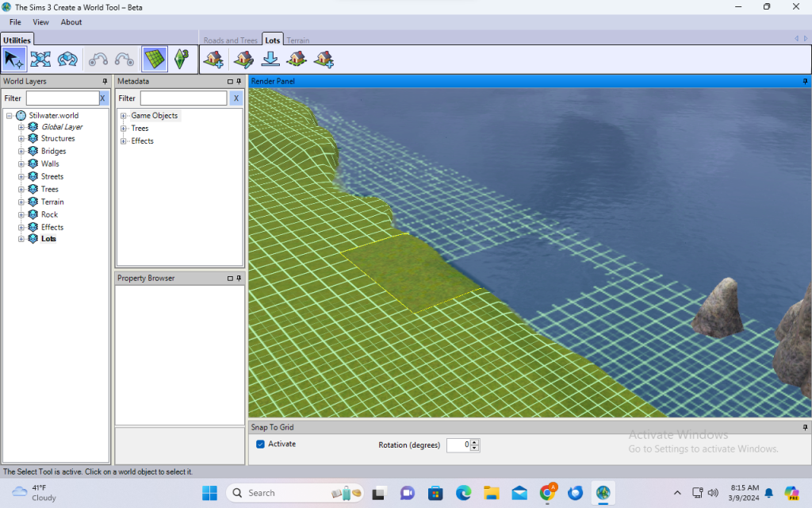Click the green plumbob Edit in Game icon
812x508 pixels.
[182, 60]
